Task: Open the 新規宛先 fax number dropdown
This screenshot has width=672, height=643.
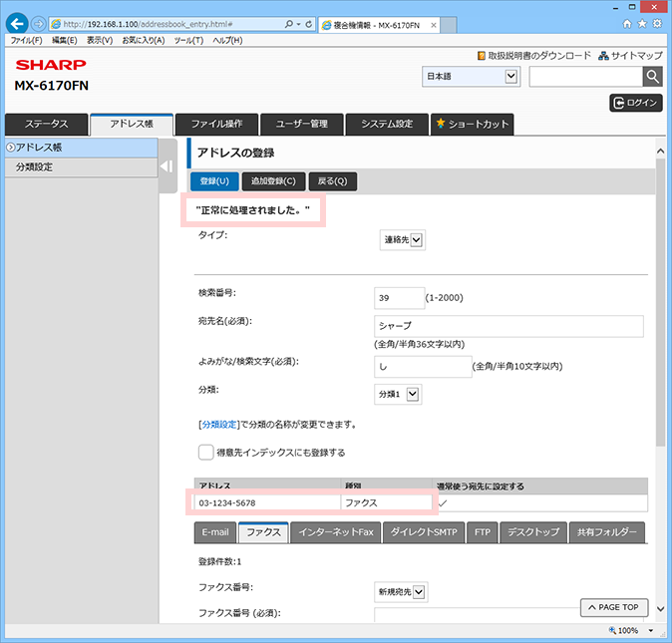Action: click(401, 592)
